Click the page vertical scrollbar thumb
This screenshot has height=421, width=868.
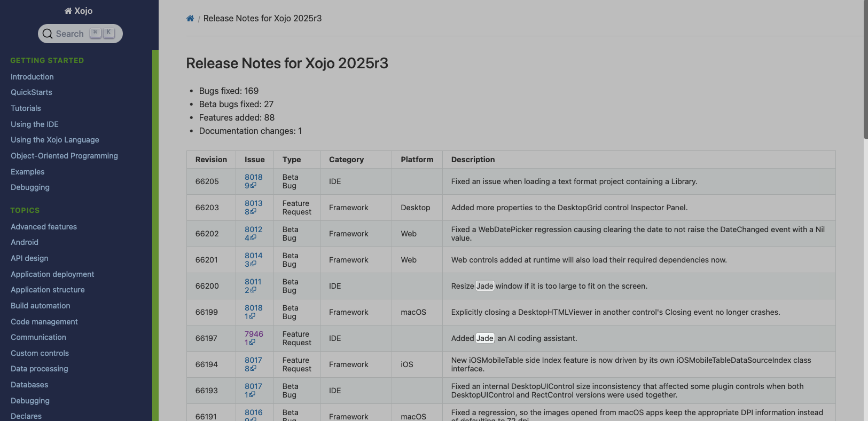pos(865,69)
